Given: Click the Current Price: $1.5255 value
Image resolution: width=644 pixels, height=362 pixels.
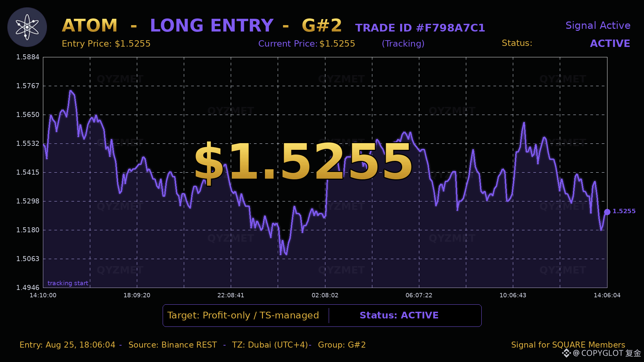Looking at the screenshot, I should click(x=307, y=44).
